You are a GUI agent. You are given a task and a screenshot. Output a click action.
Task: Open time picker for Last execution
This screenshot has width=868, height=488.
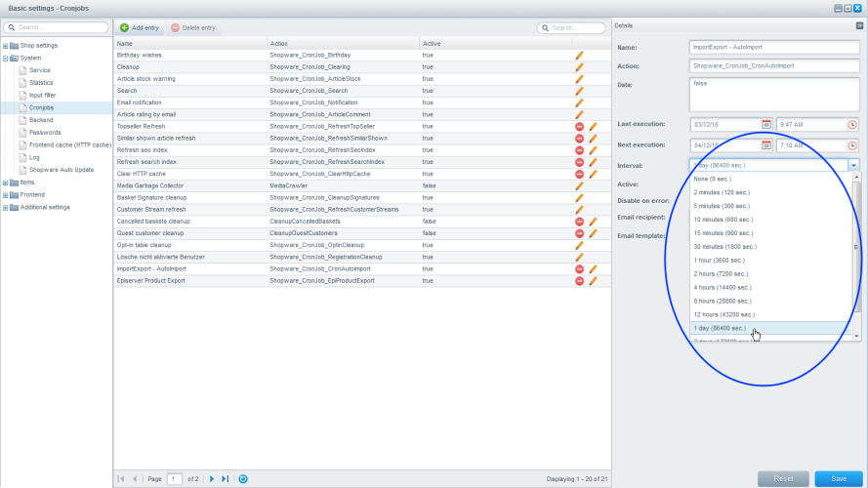point(852,125)
